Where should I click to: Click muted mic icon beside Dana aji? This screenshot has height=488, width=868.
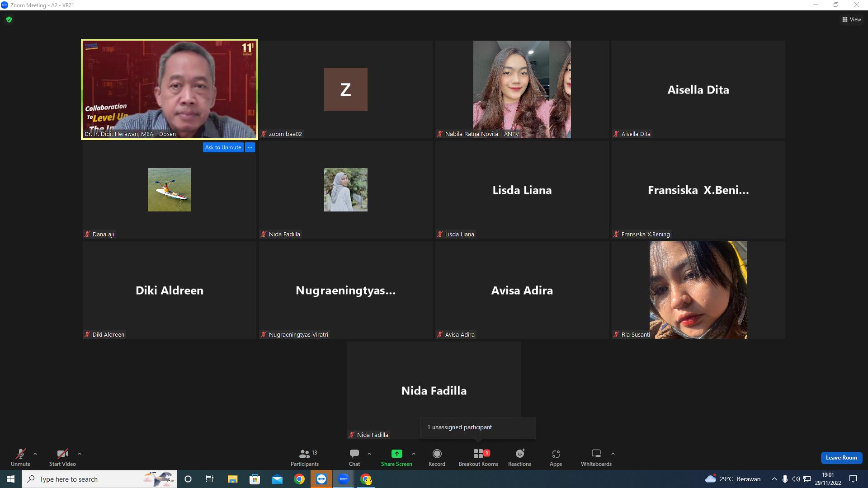87,234
